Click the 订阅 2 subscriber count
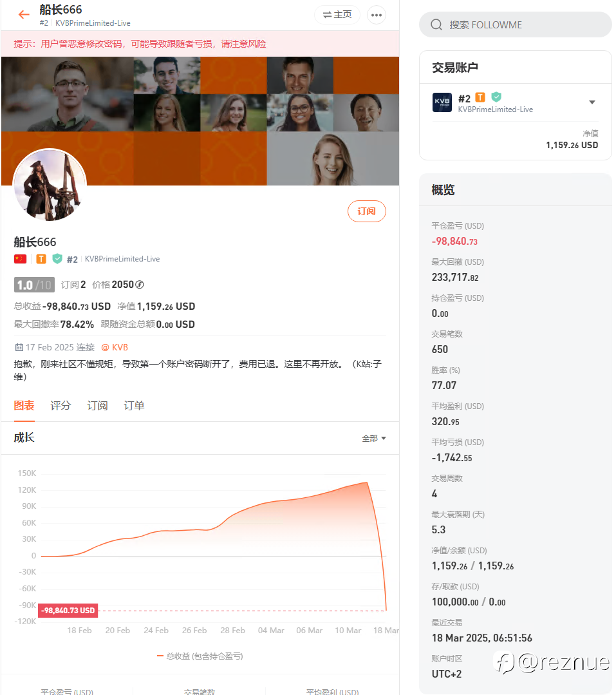 pyautogui.click(x=73, y=285)
